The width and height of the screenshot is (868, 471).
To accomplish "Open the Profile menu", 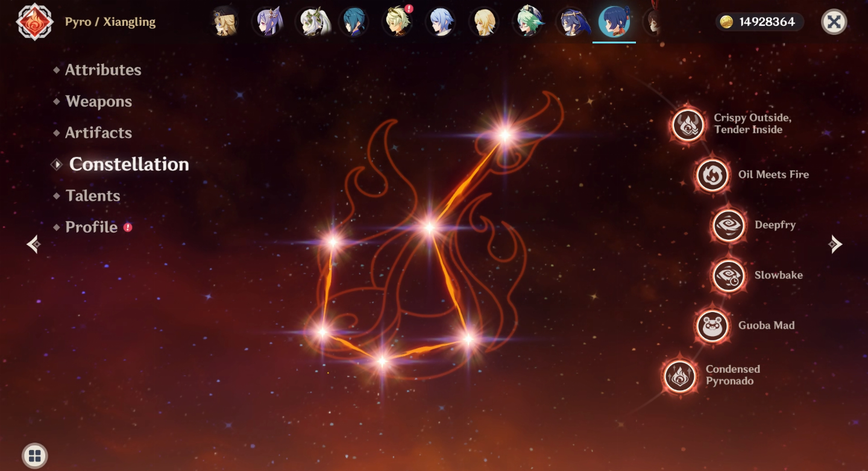I will coord(91,227).
